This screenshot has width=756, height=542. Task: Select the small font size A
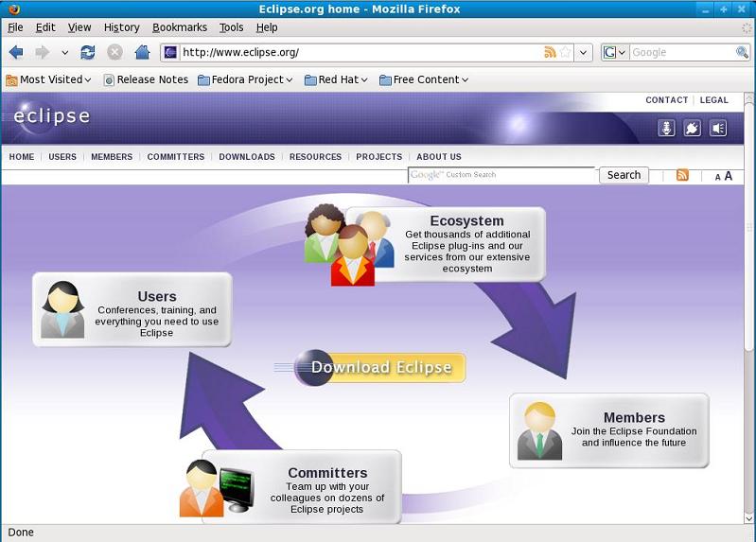pyautogui.click(x=717, y=177)
